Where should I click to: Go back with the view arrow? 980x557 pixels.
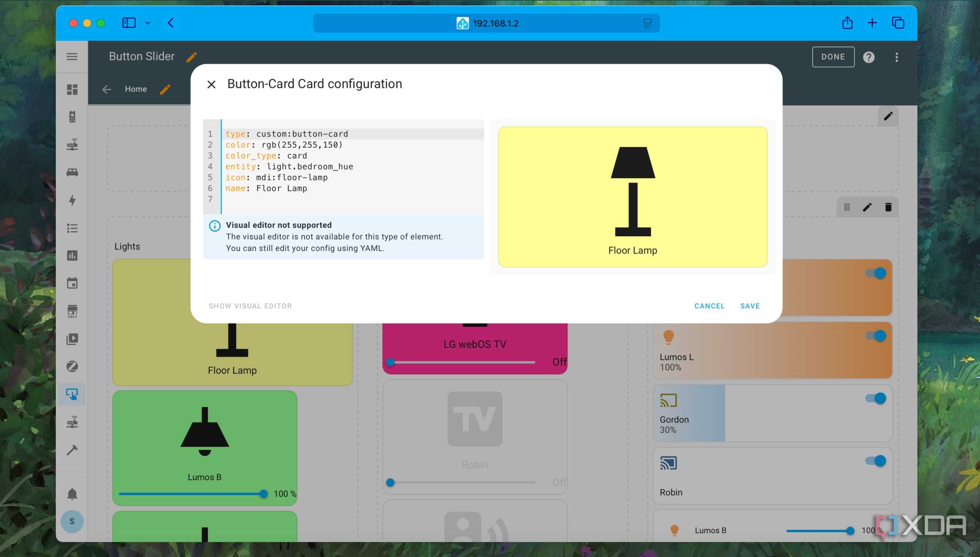click(x=106, y=90)
